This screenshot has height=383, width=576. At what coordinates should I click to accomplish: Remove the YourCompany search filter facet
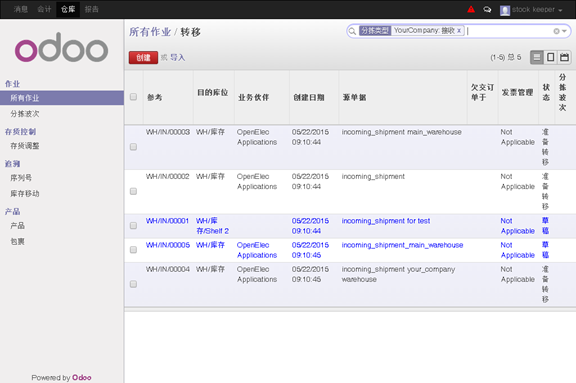coord(459,30)
